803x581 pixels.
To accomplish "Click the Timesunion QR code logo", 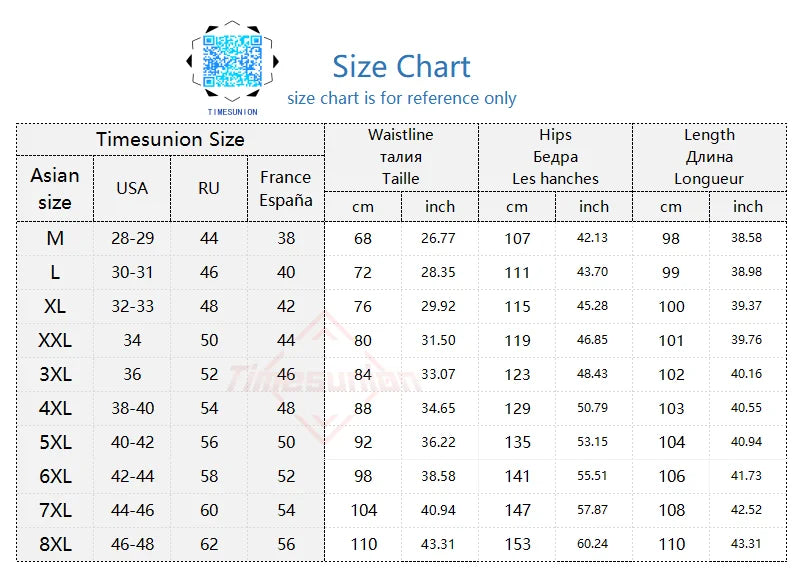I will click(232, 64).
